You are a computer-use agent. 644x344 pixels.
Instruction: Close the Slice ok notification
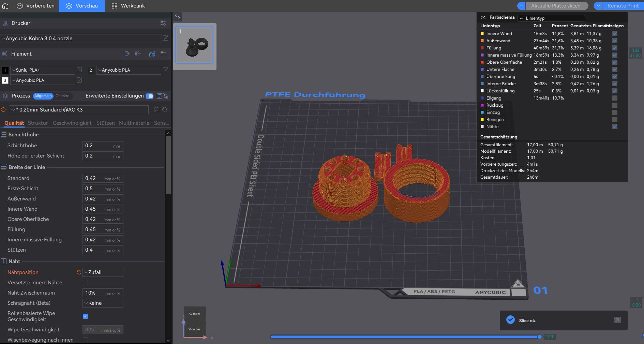(617, 320)
